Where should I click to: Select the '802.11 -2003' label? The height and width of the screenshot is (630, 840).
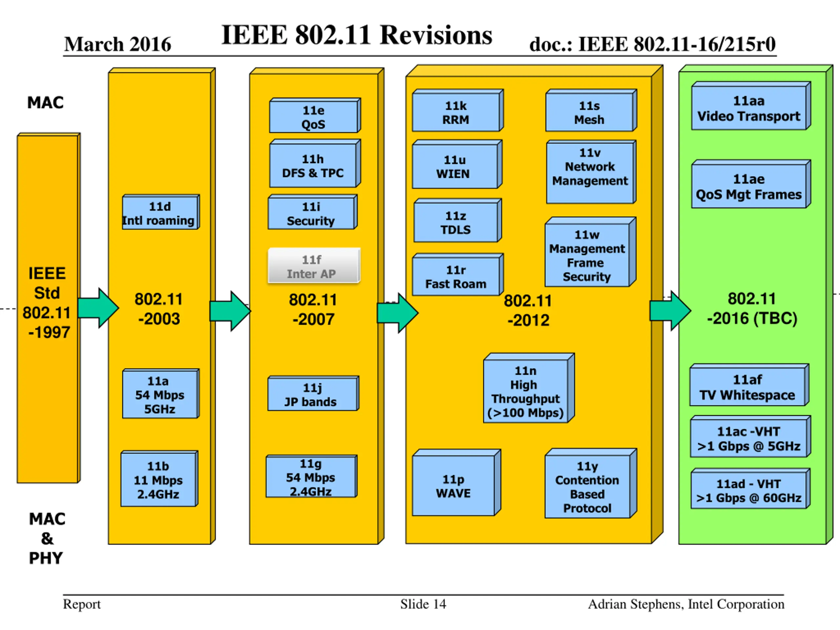pyautogui.click(x=159, y=309)
